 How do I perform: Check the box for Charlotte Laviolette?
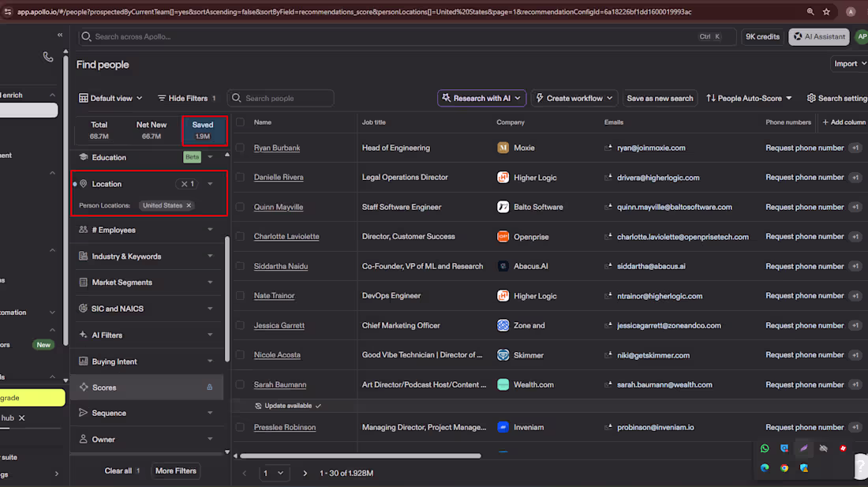[240, 236]
